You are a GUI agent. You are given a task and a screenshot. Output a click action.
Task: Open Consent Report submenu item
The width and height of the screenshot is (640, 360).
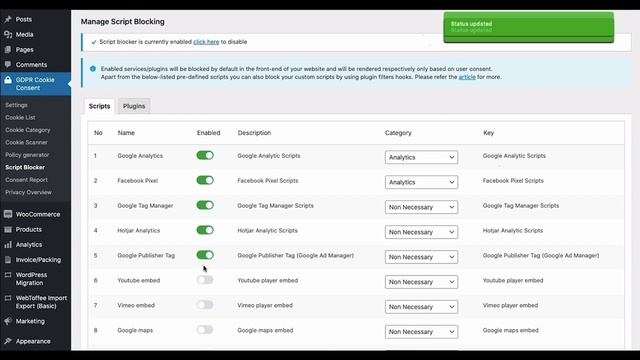point(27,180)
